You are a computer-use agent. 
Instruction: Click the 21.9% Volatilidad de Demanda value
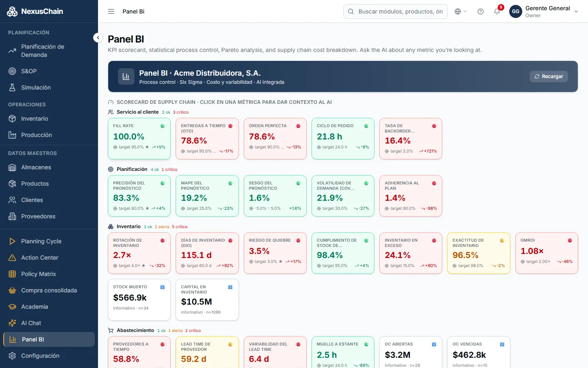(x=330, y=198)
